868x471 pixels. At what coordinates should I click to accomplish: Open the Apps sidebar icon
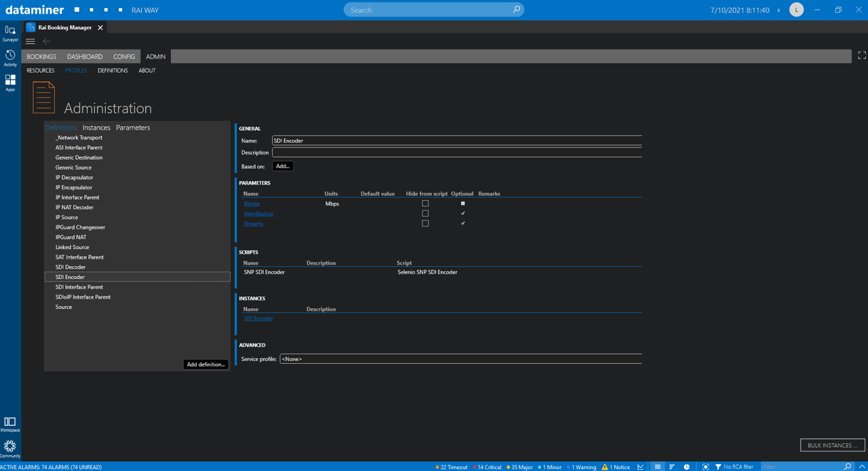[x=10, y=83]
